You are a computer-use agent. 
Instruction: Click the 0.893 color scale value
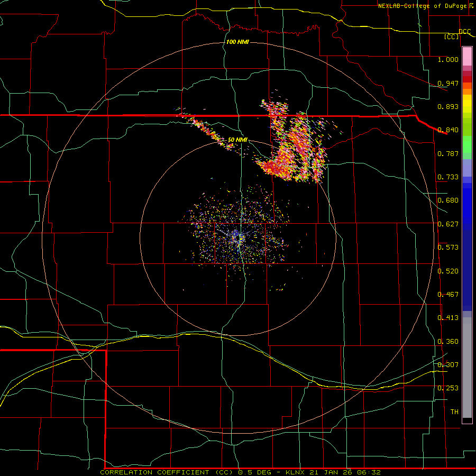click(x=448, y=106)
